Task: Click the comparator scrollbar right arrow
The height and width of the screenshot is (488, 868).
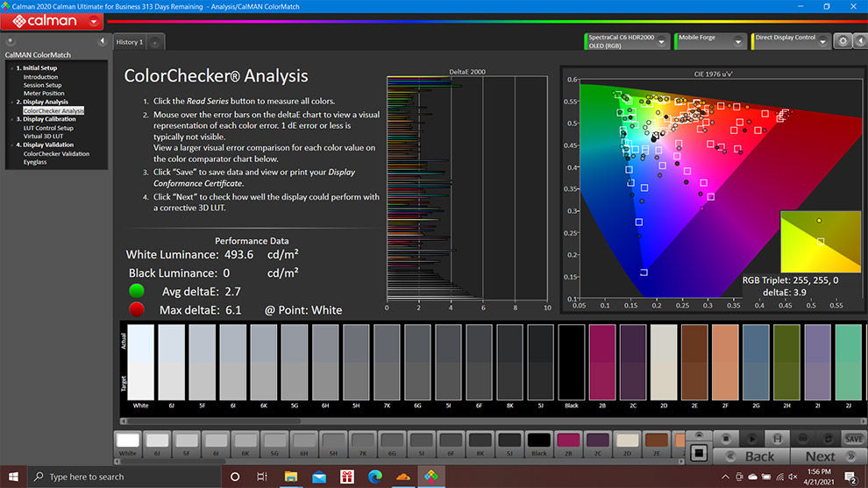Action: [864, 421]
